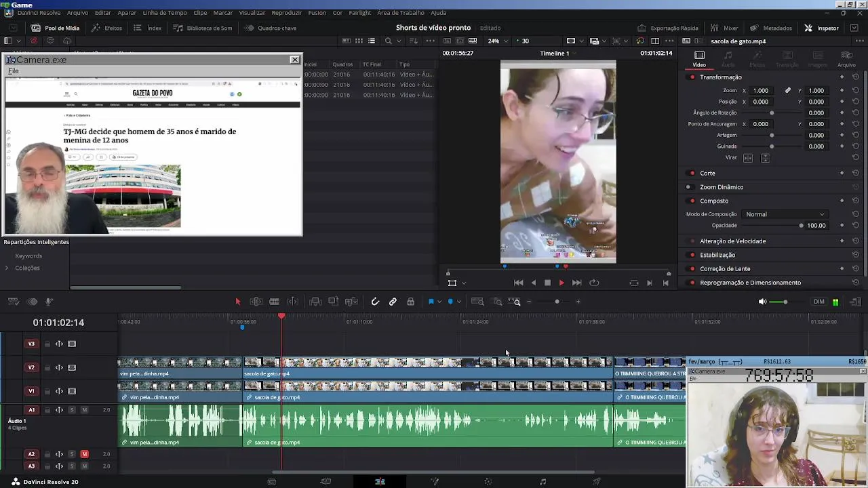Click the Replace Clip edit icon
The width and height of the screenshot is (868, 488).
[351, 302]
